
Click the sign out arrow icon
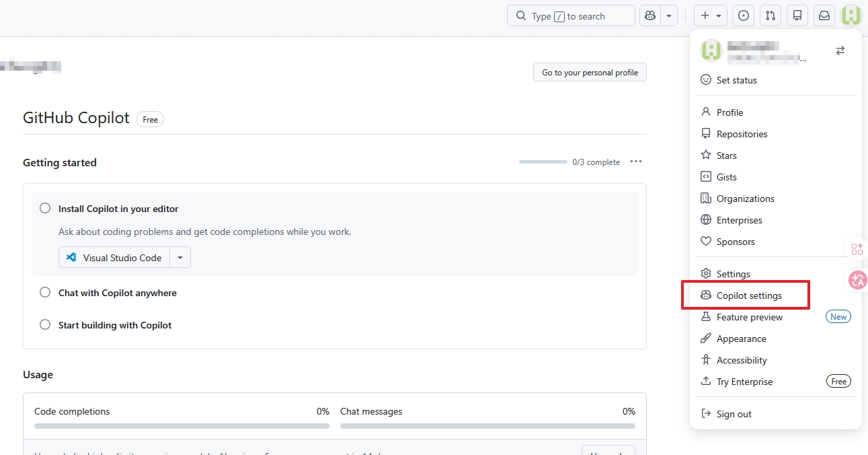click(x=706, y=413)
